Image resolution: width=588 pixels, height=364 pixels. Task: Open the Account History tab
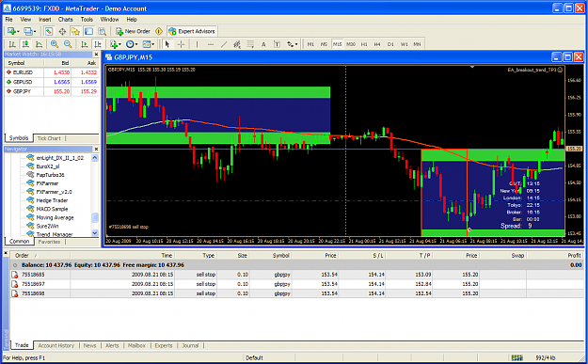tap(56, 345)
